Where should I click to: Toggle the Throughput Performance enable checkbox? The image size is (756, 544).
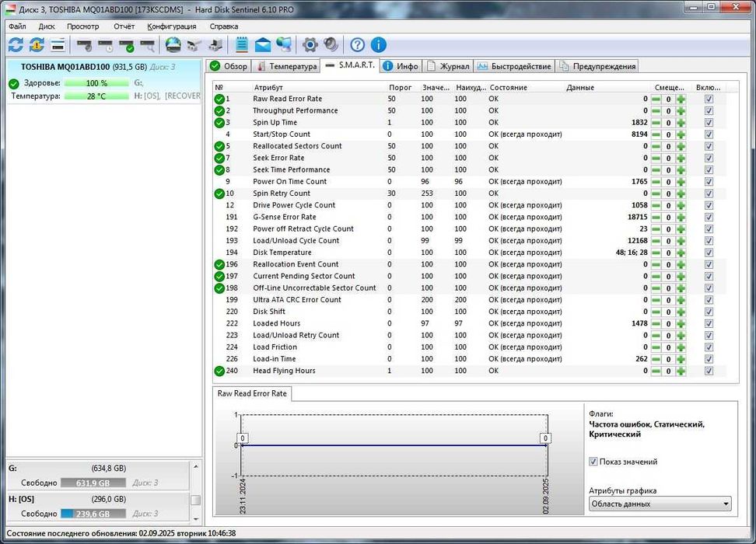tap(709, 111)
